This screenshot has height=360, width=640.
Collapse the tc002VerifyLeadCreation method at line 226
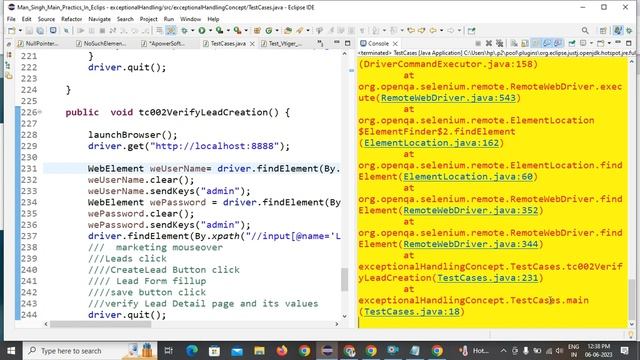pyautogui.click(x=40, y=112)
